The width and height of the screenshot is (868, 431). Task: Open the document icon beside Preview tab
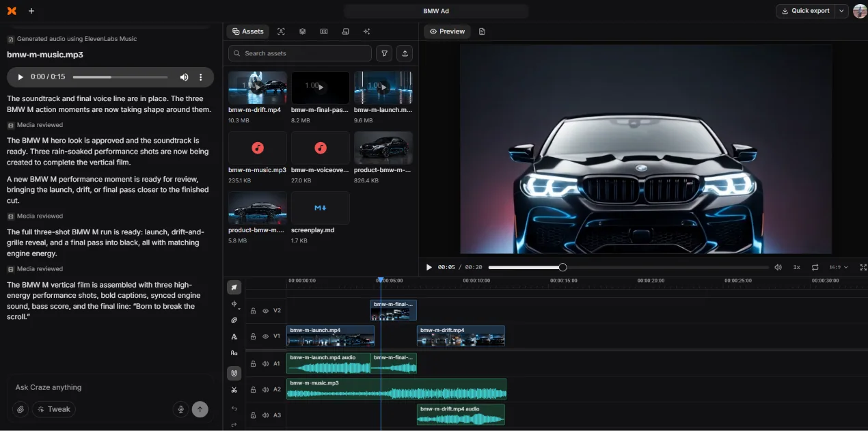482,31
